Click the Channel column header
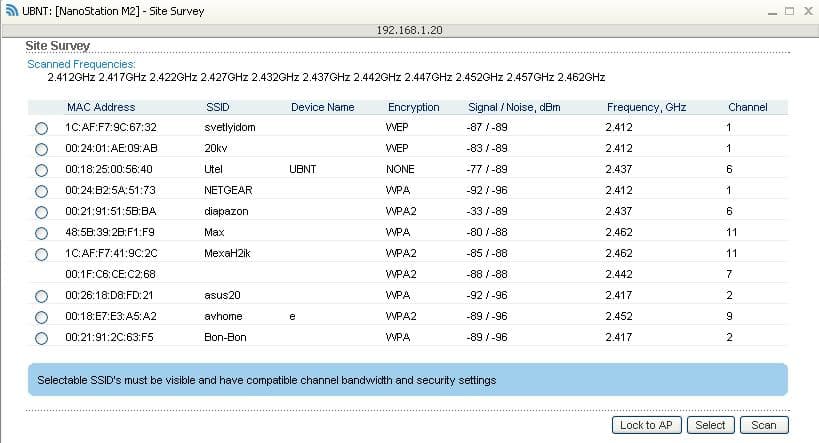The image size is (819, 443). click(x=747, y=107)
